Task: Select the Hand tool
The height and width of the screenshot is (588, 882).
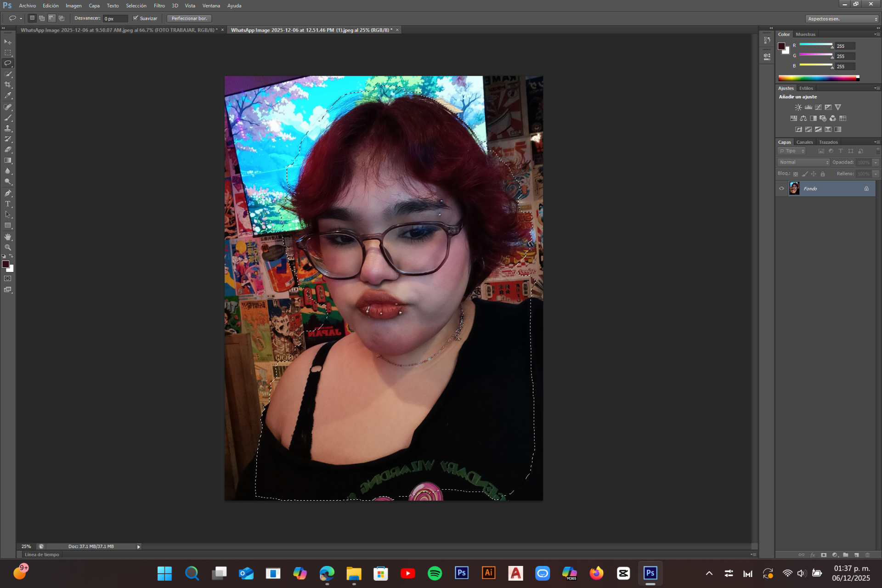Action: coord(8,237)
